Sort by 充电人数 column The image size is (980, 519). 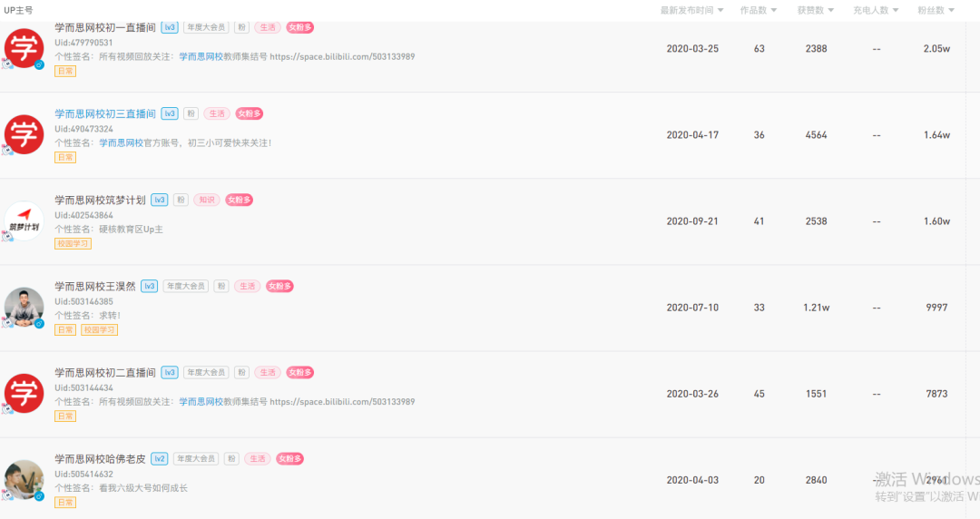[876, 10]
